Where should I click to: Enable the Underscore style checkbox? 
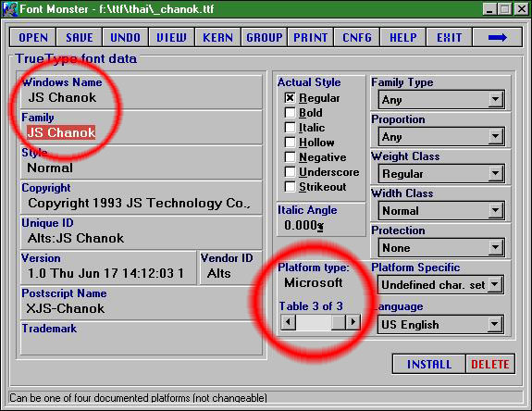(290, 172)
